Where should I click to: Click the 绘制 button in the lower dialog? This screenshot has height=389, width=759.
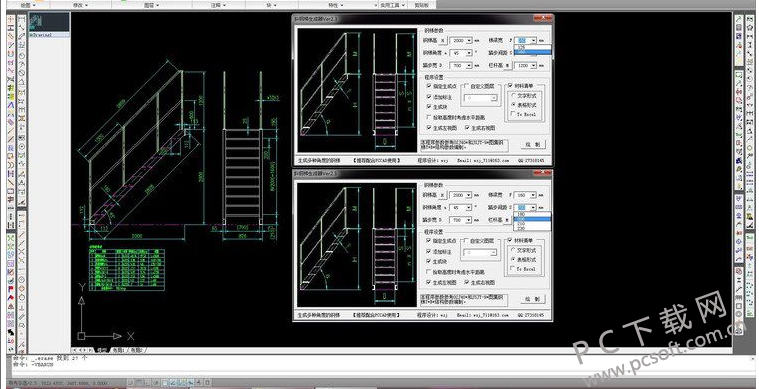pyautogui.click(x=533, y=299)
